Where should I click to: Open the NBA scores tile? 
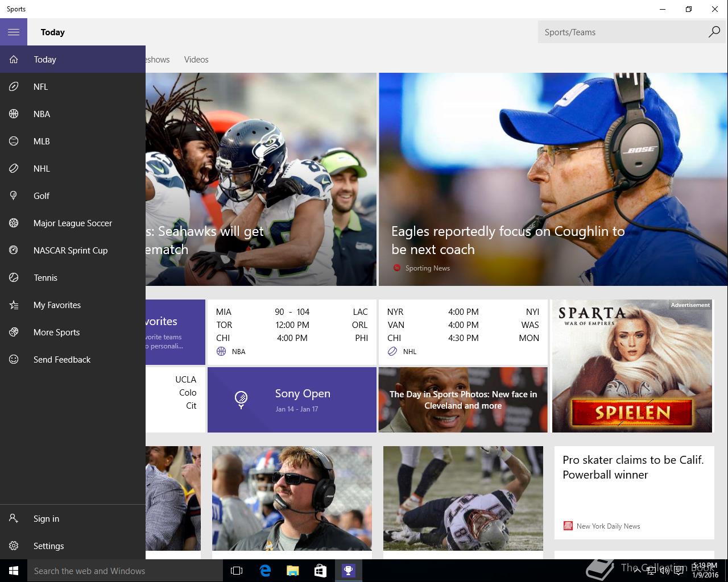pos(292,332)
